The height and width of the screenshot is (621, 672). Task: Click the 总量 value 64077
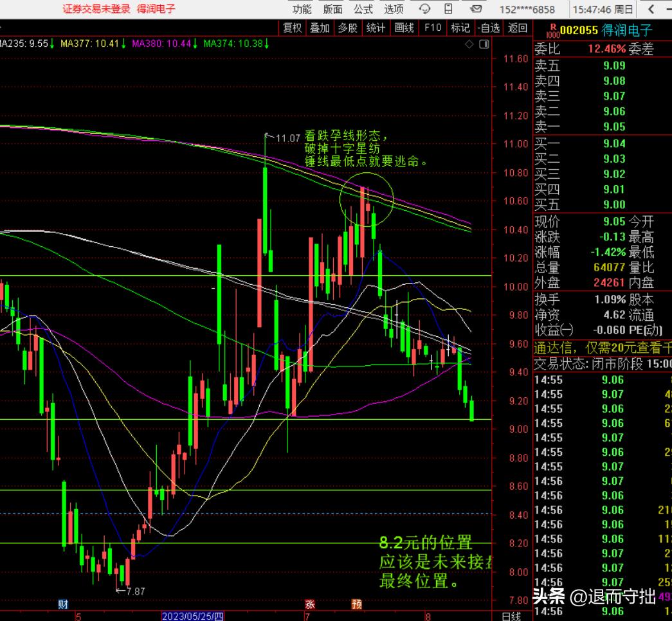pyautogui.click(x=610, y=267)
